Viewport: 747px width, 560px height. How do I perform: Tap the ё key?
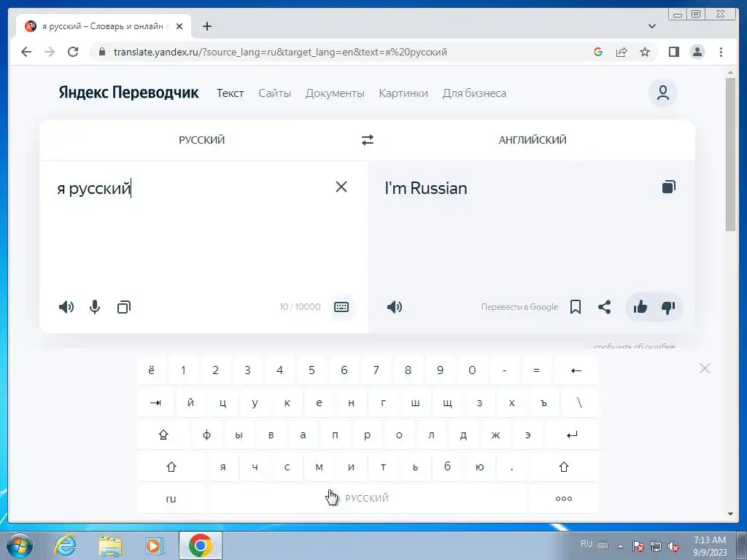(x=152, y=370)
